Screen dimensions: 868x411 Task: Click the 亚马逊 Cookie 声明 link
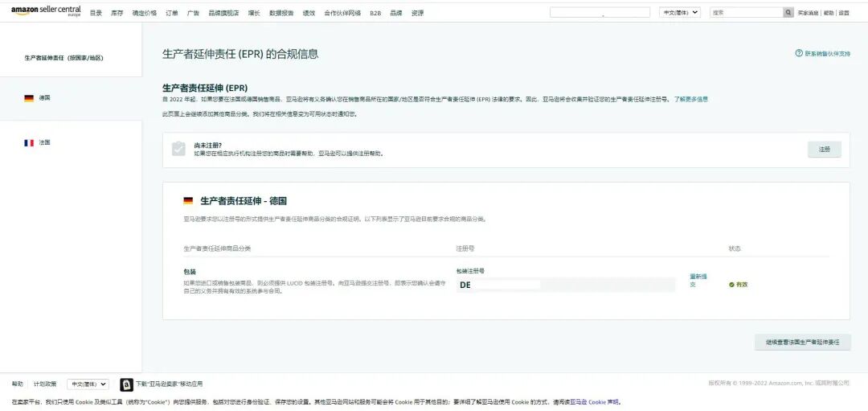pos(595,402)
